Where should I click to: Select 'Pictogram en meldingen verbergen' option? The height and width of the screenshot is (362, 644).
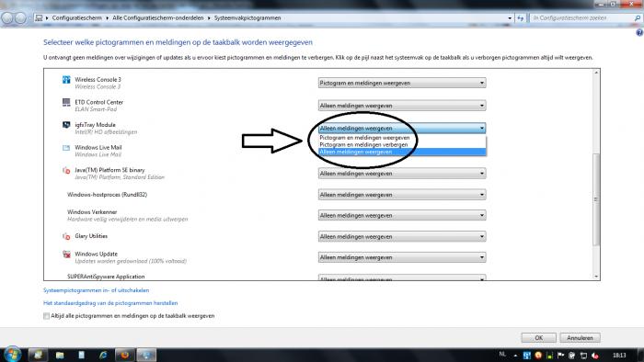click(403, 145)
